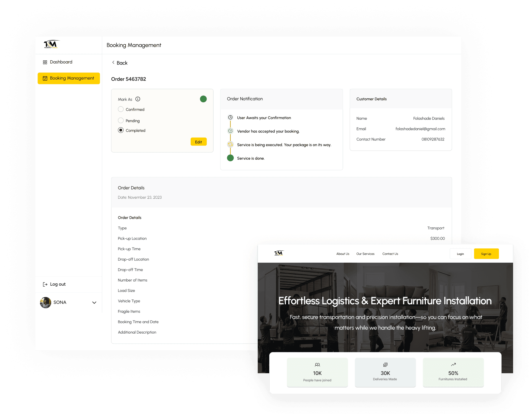Click the Transport type value
The image size is (532, 417).
[436, 228]
